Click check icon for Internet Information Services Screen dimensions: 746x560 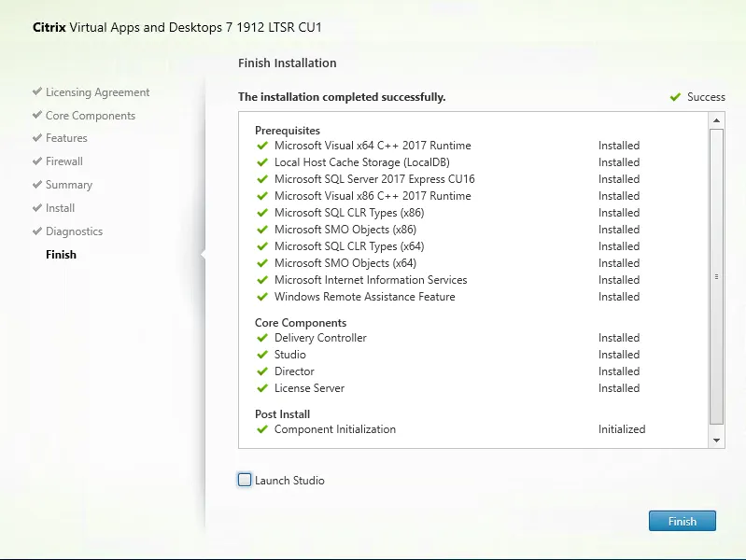click(262, 280)
